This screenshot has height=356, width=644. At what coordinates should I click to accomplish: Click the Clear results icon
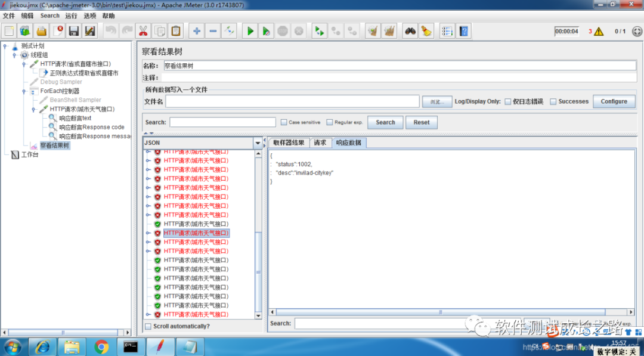pyautogui.click(x=373, y=31)
